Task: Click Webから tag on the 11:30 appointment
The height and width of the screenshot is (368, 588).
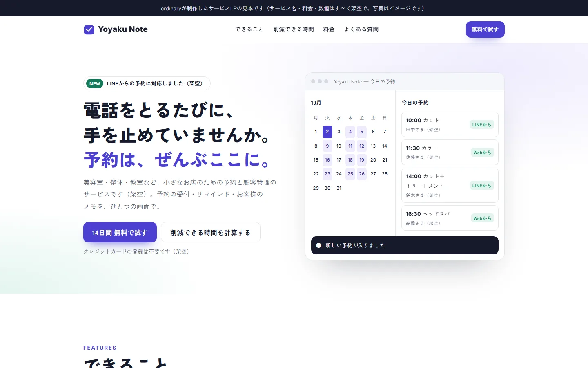Action: (x=482, y=153)
